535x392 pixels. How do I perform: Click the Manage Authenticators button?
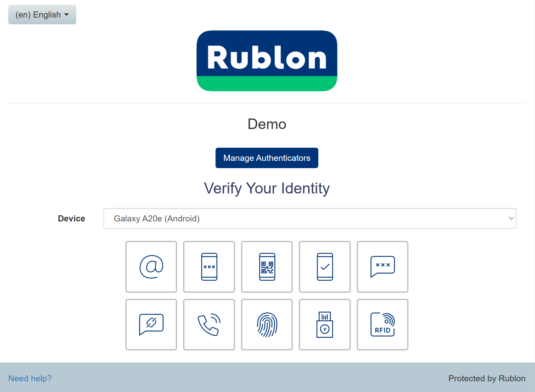(267, 158)
